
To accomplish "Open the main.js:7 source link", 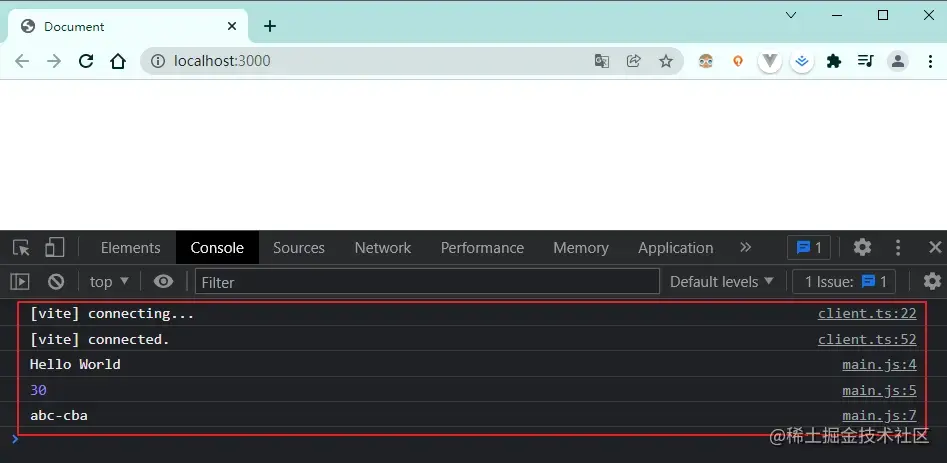I will [879, 415].
